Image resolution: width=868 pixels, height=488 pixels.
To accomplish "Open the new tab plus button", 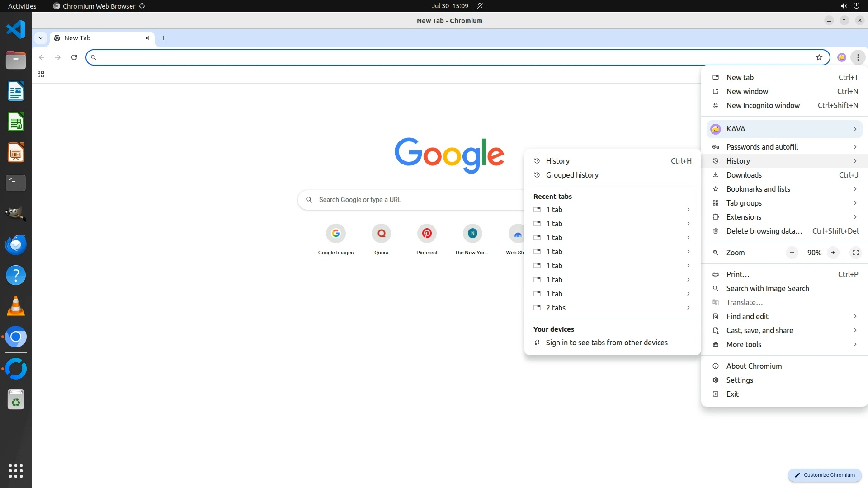I will 164,38.
